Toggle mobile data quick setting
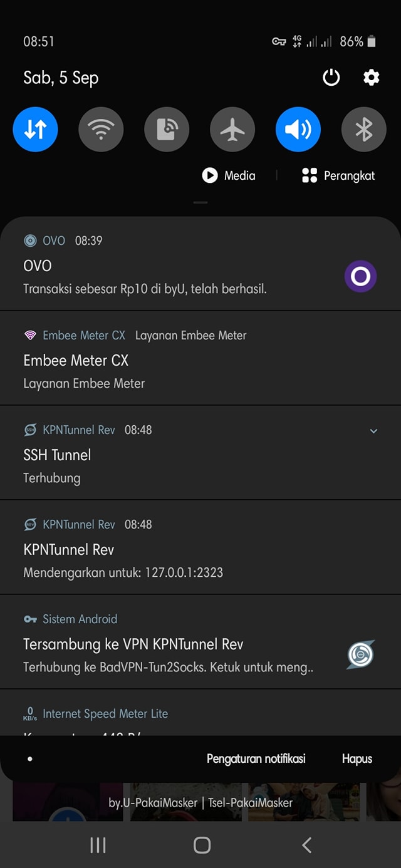The height and width of the screenshot is (868, 401). (35, 130)
